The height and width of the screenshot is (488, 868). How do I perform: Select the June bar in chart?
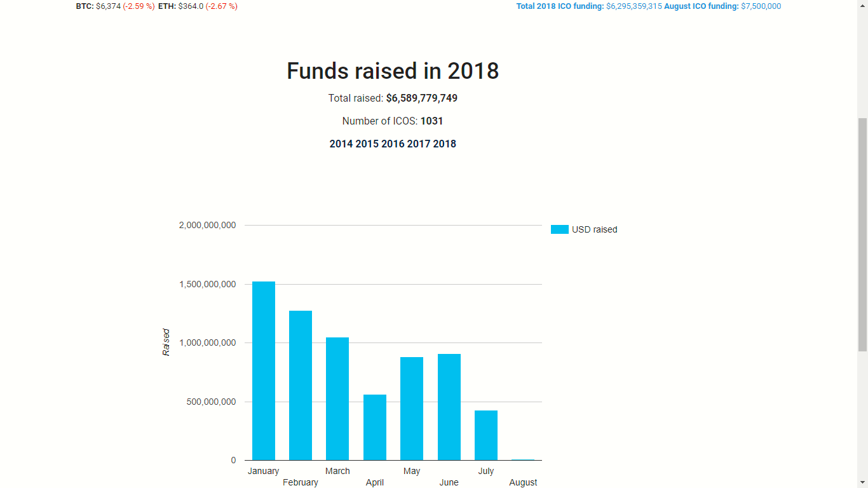click(x=449, y=407)
